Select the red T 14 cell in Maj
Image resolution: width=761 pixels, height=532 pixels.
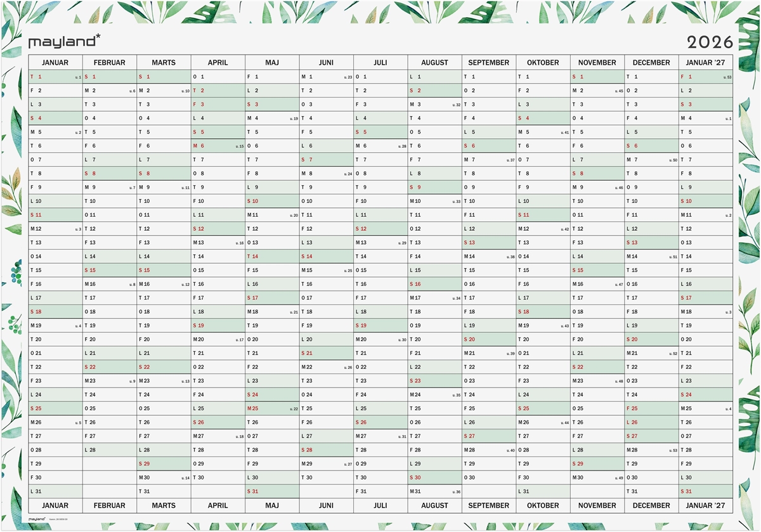tap(272, 257)
